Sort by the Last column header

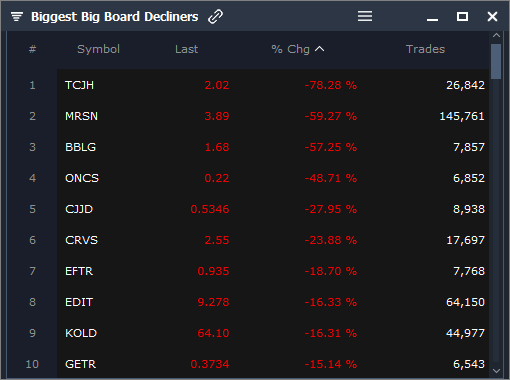186,49
